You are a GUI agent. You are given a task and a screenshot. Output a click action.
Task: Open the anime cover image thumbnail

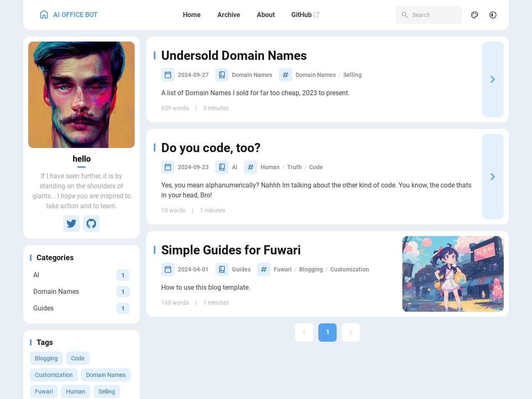453,274
